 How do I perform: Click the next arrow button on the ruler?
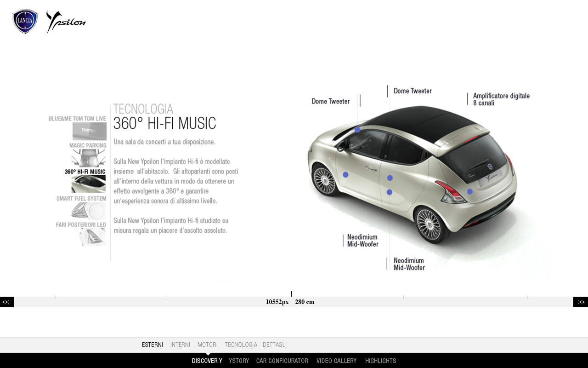[x=581, y=302]
